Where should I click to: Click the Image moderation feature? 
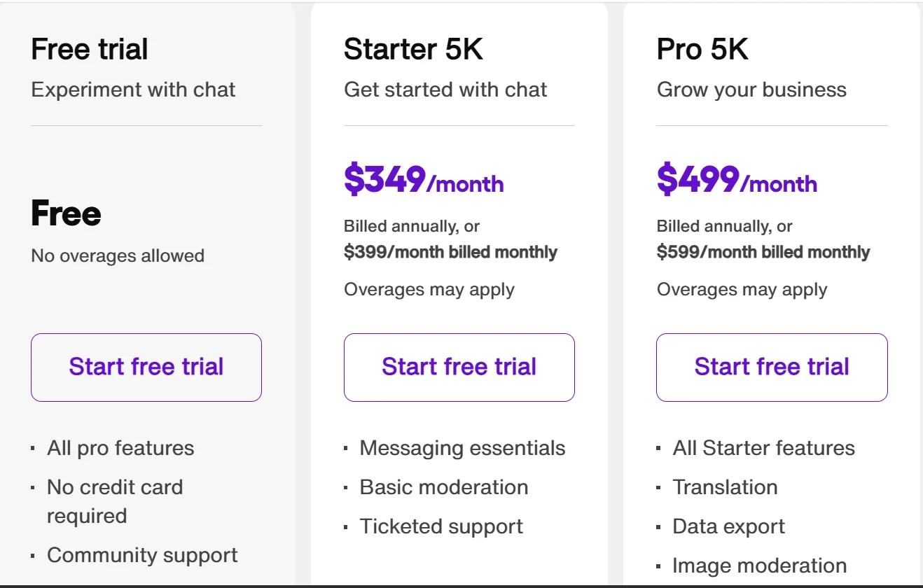point(759,566)
